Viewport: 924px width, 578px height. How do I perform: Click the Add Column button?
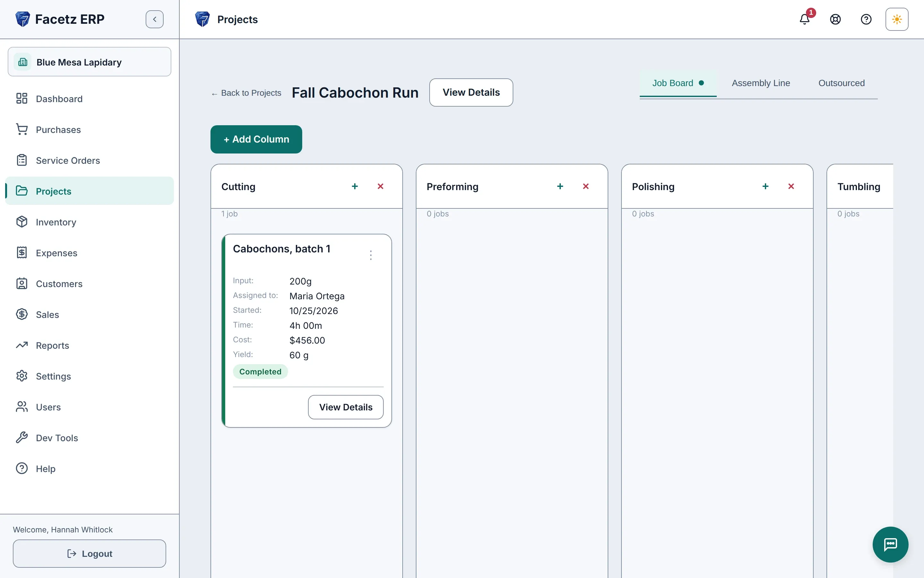256,139
